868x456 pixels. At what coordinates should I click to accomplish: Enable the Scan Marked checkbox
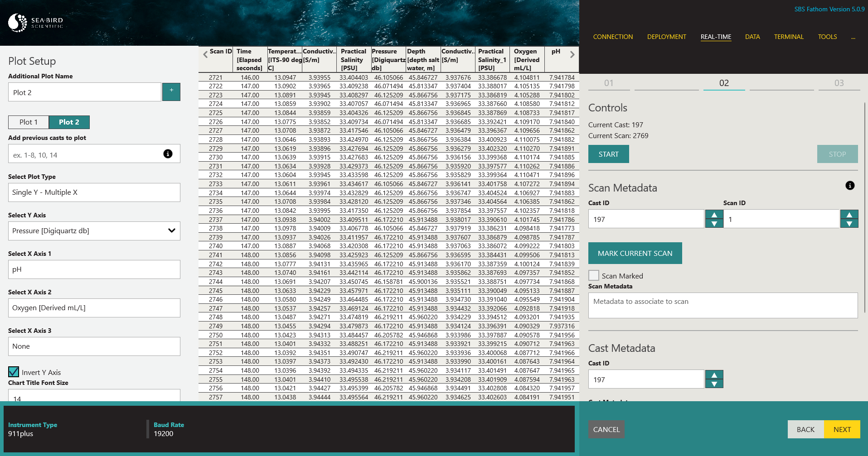[594, 275]
